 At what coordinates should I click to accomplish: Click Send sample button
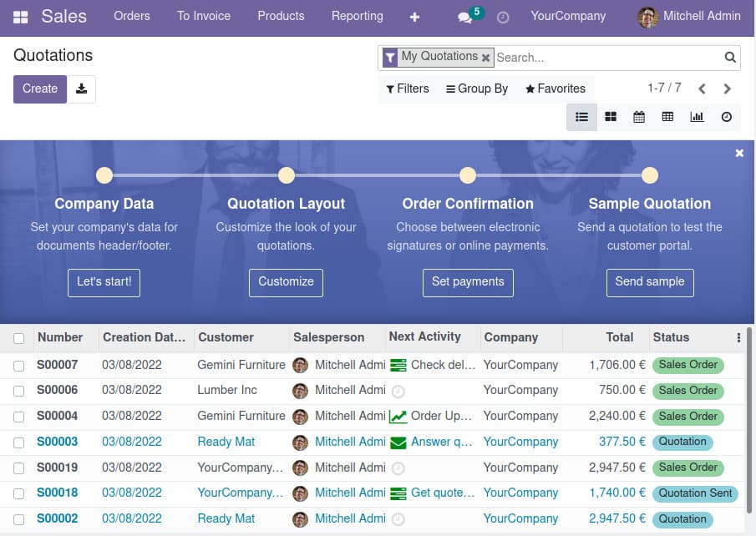pyautogui.click(x=649, y=282)
